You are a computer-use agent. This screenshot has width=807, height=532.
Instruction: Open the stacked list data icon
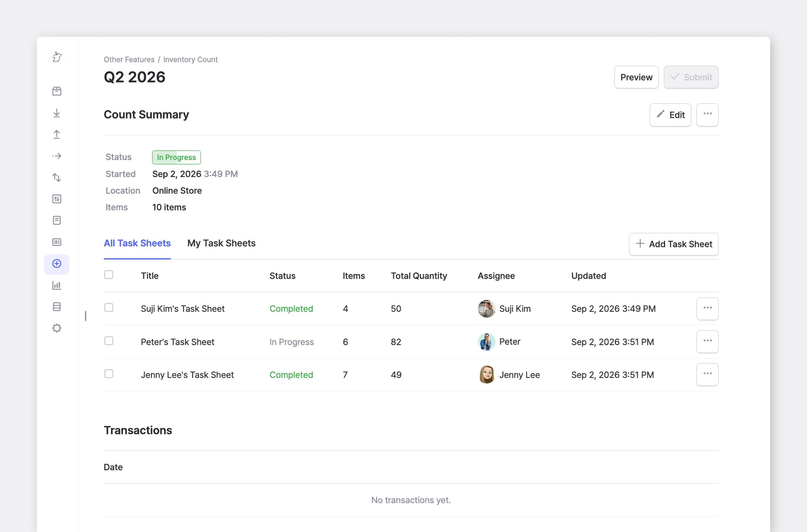point(57,307)
